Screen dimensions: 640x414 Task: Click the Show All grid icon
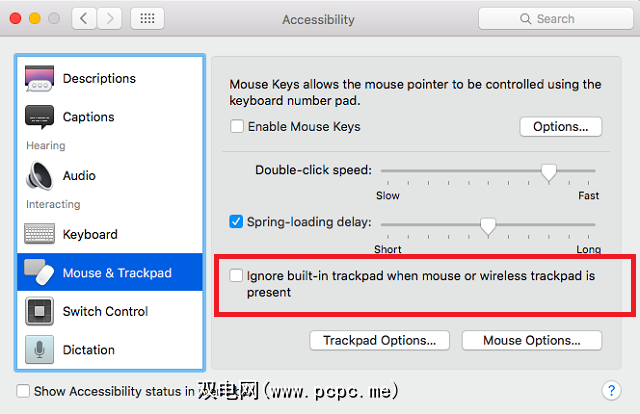[147, 19]
